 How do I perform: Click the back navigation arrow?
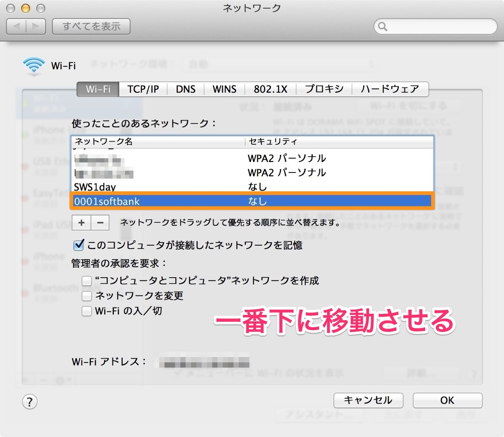click(17, 26)
